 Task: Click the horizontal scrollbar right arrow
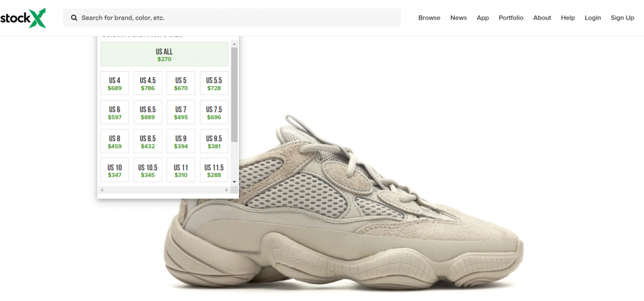pyautogui.click(x=226, y=189)
